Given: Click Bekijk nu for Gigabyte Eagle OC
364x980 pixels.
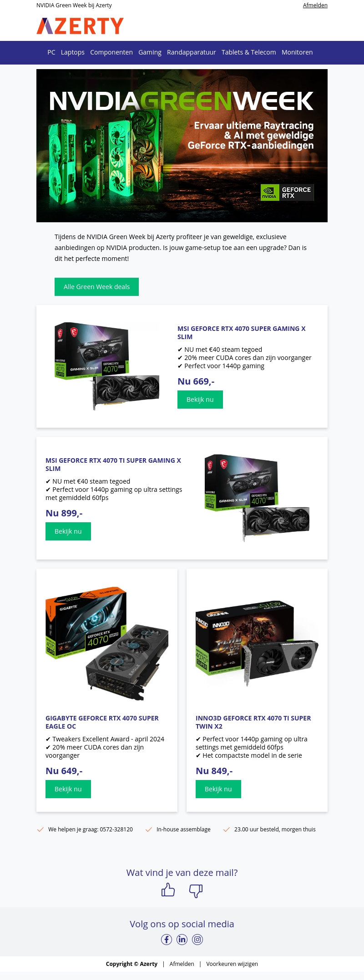Looking at the screenshot, I should [68, 789].
